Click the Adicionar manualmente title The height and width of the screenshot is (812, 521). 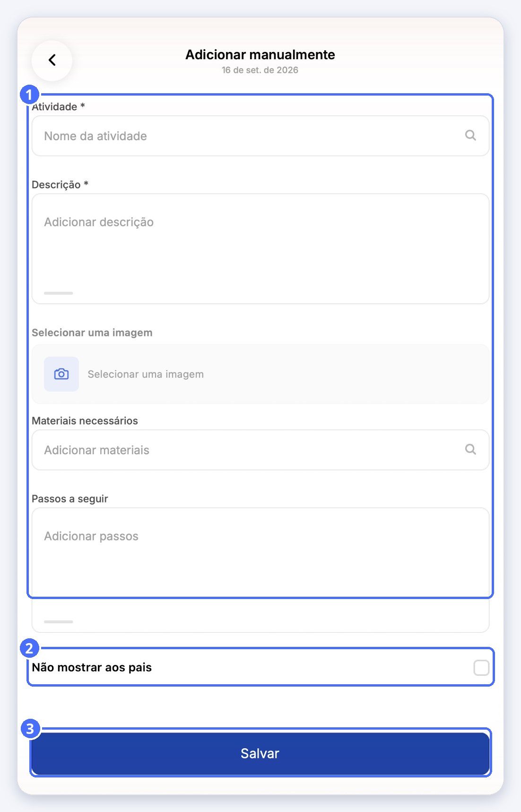(260, 54)
